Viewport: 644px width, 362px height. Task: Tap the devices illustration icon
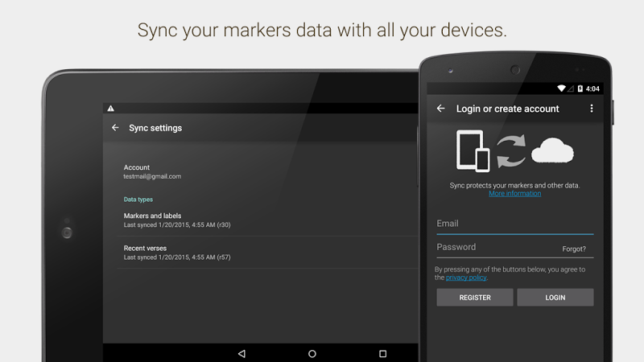coord(473,150)
